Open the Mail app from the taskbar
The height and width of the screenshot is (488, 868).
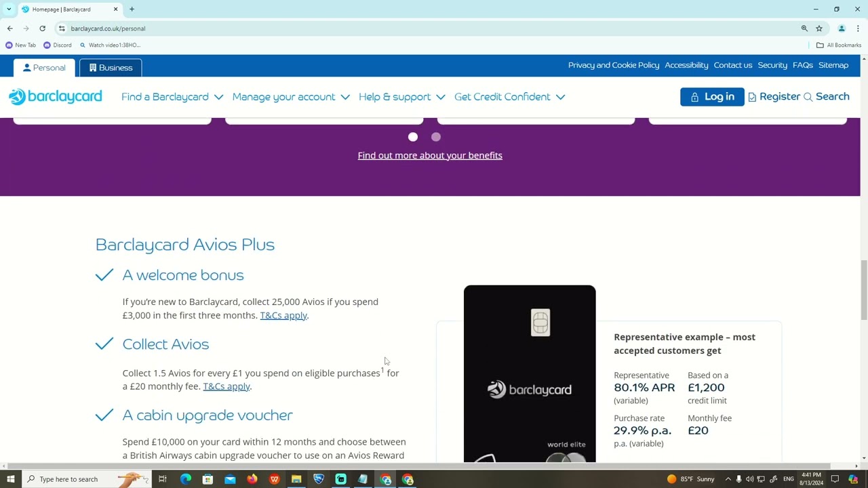[230, 479]
